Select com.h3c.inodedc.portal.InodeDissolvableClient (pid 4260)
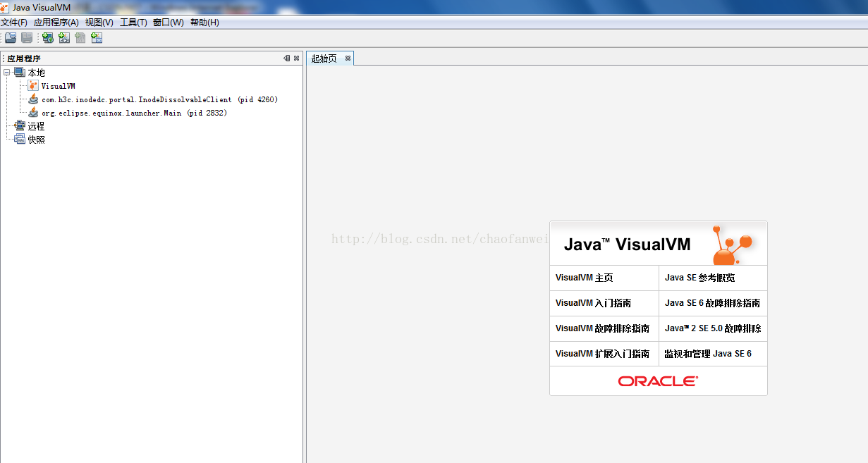Viewport: 868px width, 463px height. tap(160, 99)
